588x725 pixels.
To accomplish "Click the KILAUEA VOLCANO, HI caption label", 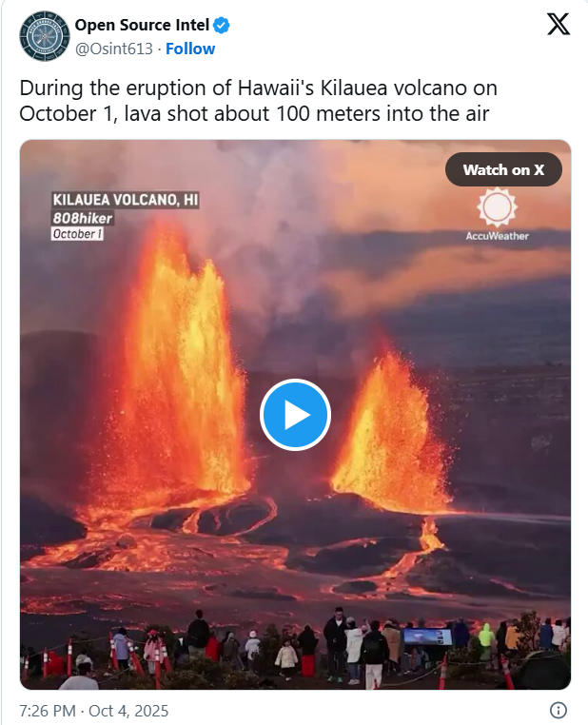I will (x=126, y=200).
